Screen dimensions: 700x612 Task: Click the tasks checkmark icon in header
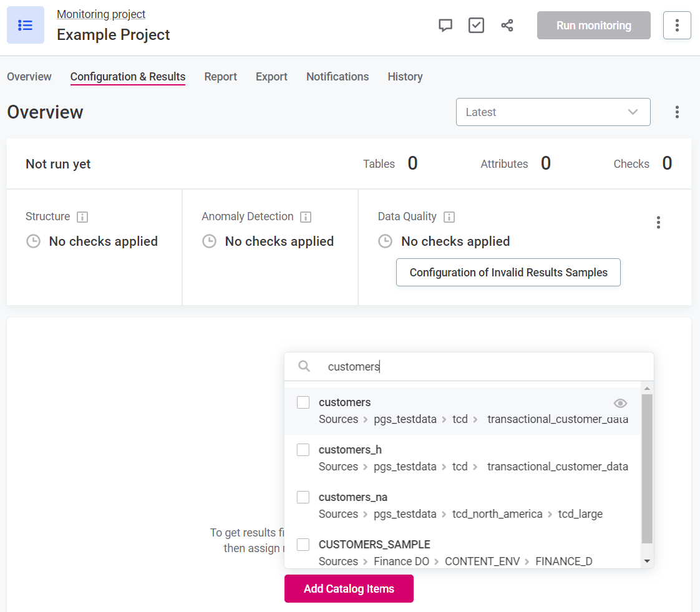click(476, 26)
